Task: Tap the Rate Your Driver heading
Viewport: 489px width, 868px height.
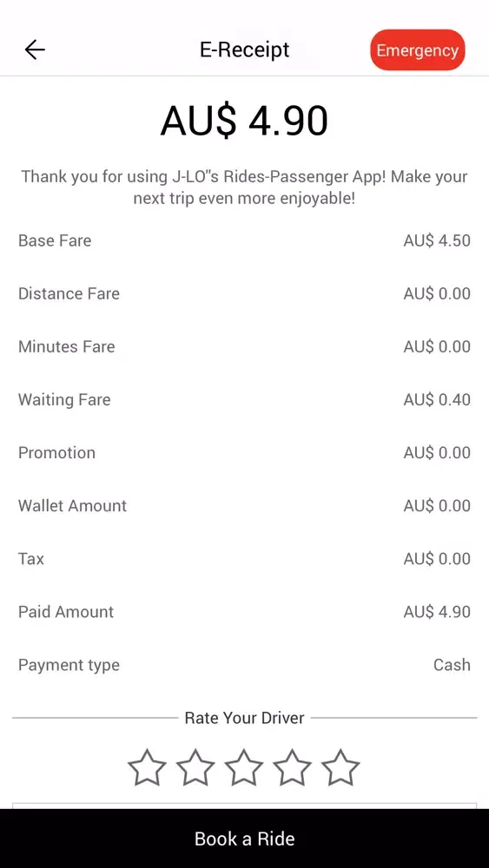Action: 244,718
